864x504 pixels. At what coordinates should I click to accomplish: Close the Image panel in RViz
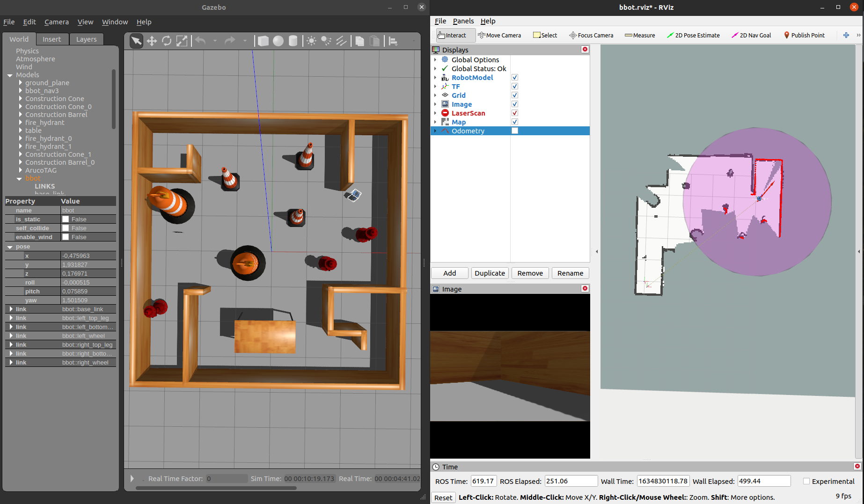tap(585, 289)
